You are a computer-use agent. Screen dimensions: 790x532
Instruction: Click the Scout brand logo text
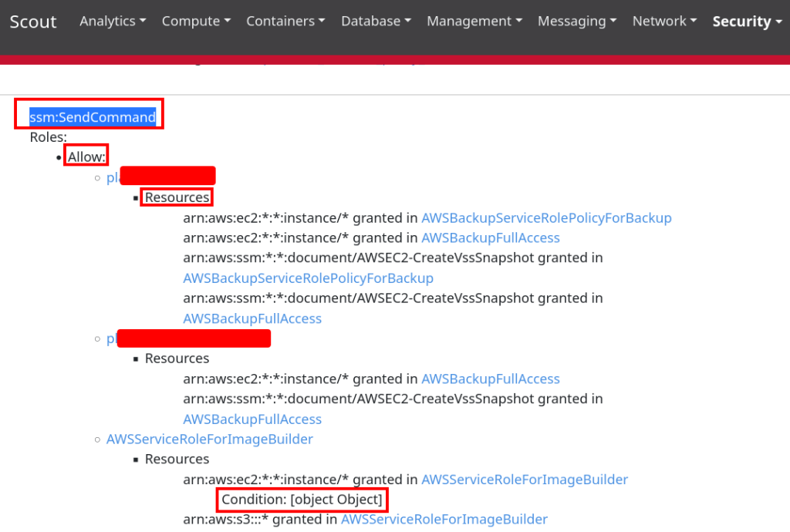pyautogui.click(x=33, y=22)
